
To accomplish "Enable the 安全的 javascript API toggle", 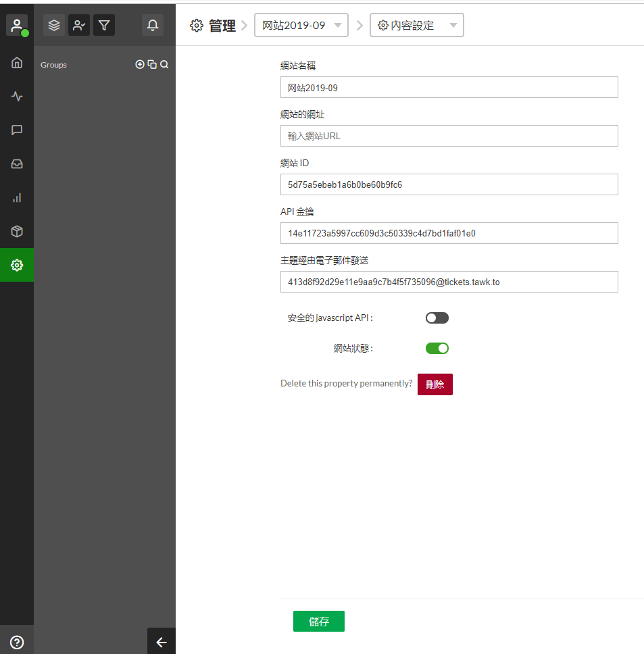I will point(437,318).
